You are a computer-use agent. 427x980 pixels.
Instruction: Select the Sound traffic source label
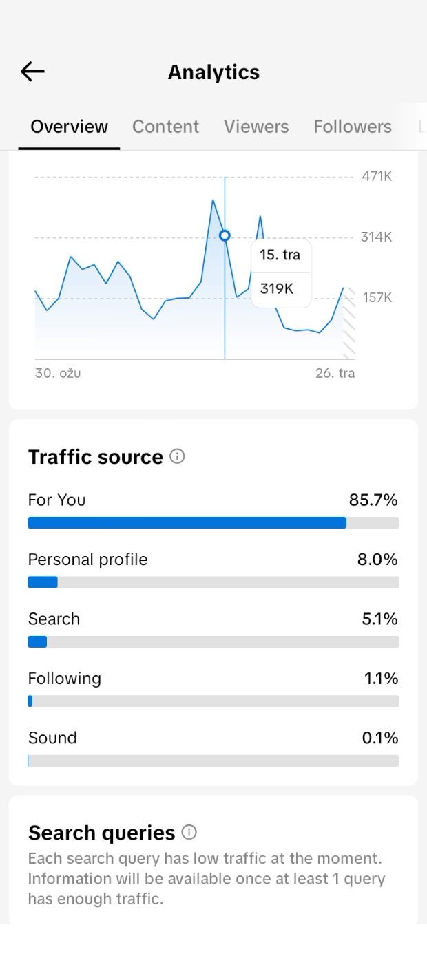52,738
